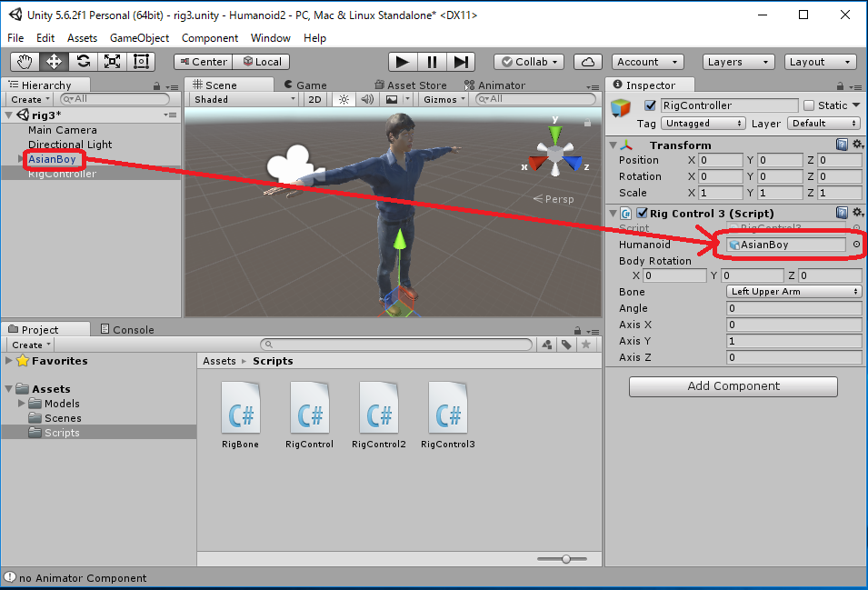Viewport: 868px width, 590px height.
Task: Open the Layers dropdown
Action: (738, 62)
